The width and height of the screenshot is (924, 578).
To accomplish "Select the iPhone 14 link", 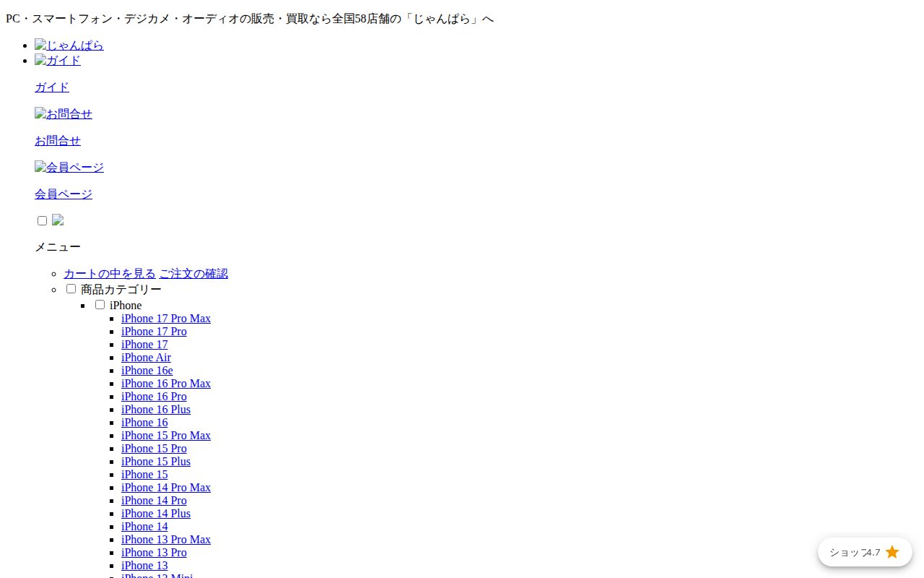I will click(144, 527).
